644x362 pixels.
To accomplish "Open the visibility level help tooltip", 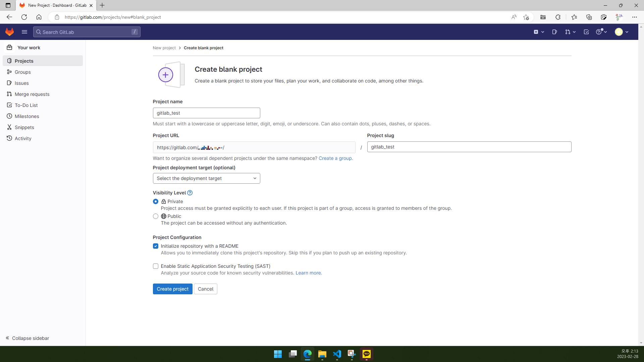I will tap(190, 193).
